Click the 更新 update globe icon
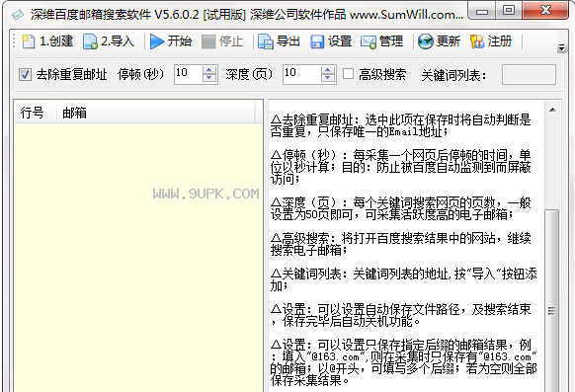 [x=426, y=41]
